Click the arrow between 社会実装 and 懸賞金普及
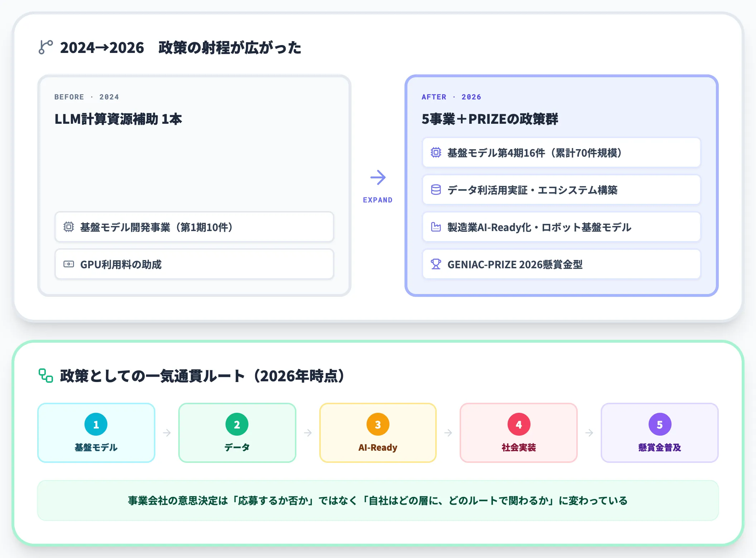 (589, 433)
